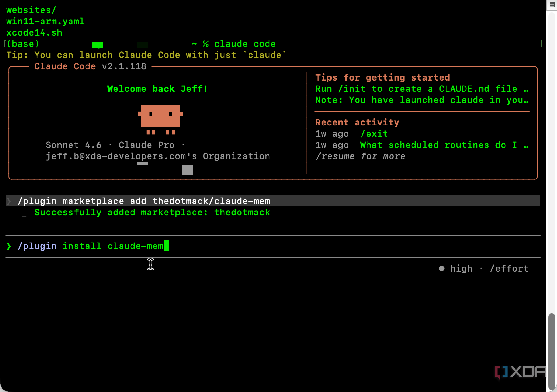Screen dimensions: 557x392
Task: Click the jeff.b@xda-developers.com Organization text
Action: (x=158, y=156)
